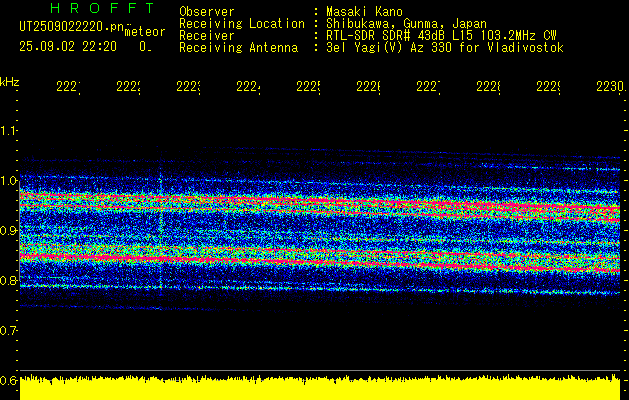Click the 1.0 frequency axis label

pyautogui.click(x=8, y=181)
